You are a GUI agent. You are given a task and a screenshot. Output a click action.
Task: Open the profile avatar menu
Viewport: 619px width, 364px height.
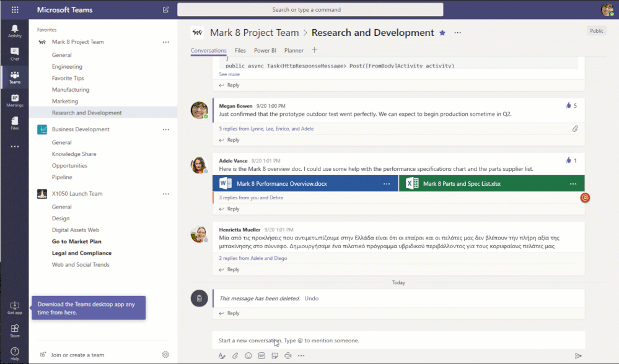click(607, 9)
